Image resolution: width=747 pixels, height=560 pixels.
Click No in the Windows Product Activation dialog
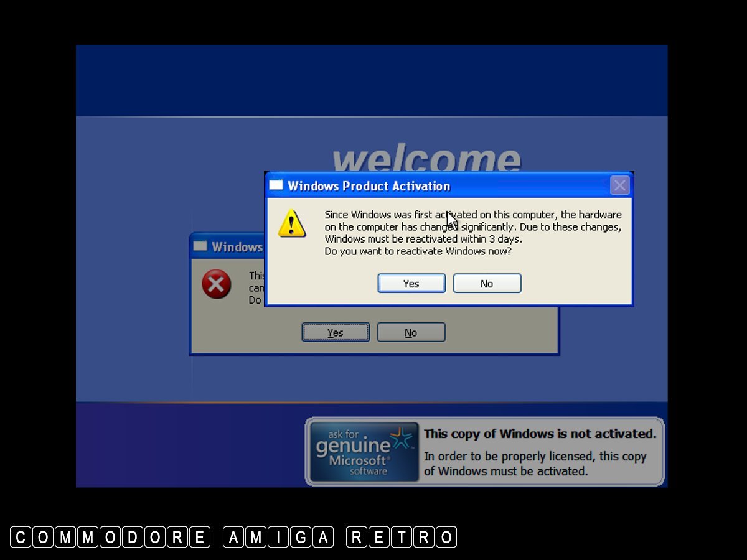pos(487,283)
